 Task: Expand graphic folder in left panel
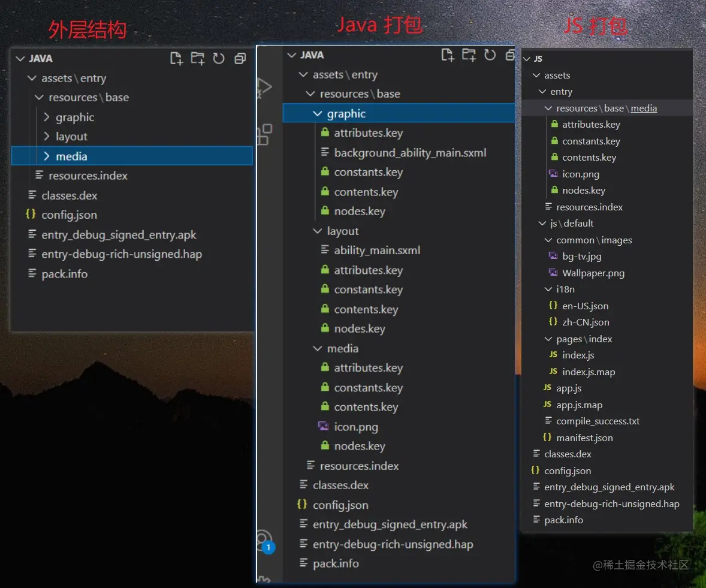click(46, 117)
